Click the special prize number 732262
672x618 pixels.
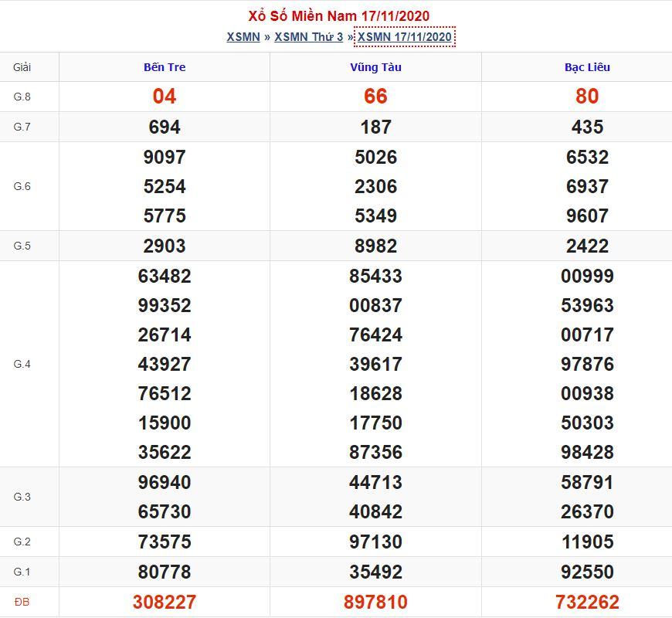click(587, 603)
